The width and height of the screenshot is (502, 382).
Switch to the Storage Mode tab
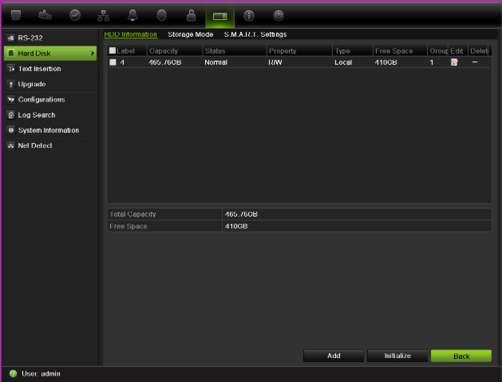190,35
